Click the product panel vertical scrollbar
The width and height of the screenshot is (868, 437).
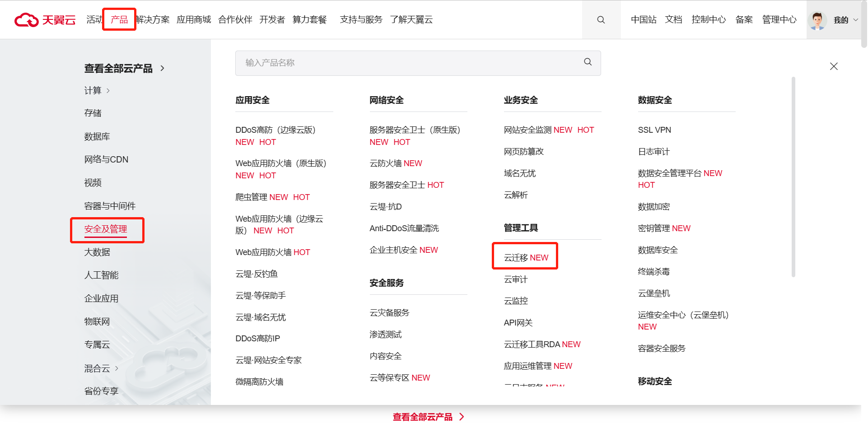click(793, 177)
